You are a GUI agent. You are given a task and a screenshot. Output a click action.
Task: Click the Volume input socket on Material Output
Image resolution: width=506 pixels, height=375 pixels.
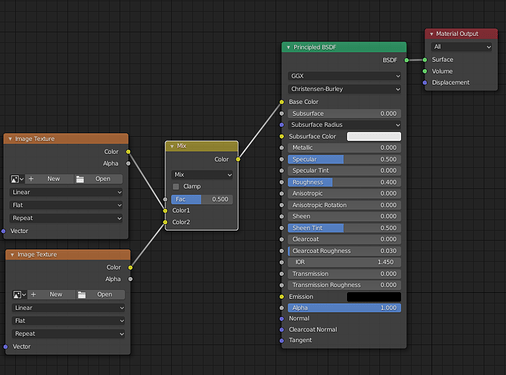tap(425, 71)
